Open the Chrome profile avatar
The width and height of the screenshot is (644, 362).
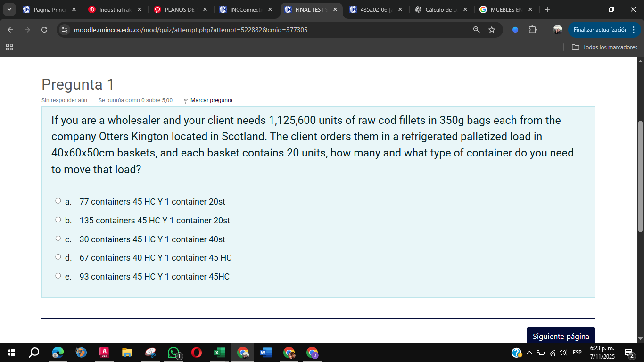click(558, 30)
